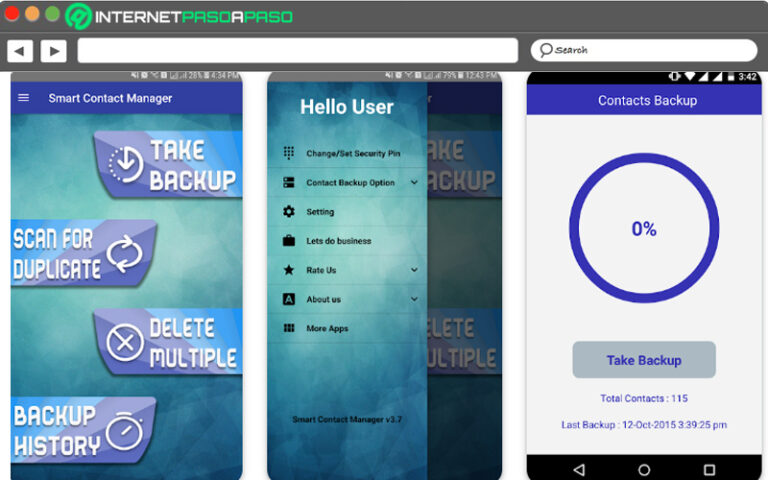The height and width of the screenshot is (480, 768).
Task: Click the Rate Us star icon
Action: pyautogui.click(x=289, y=270)
